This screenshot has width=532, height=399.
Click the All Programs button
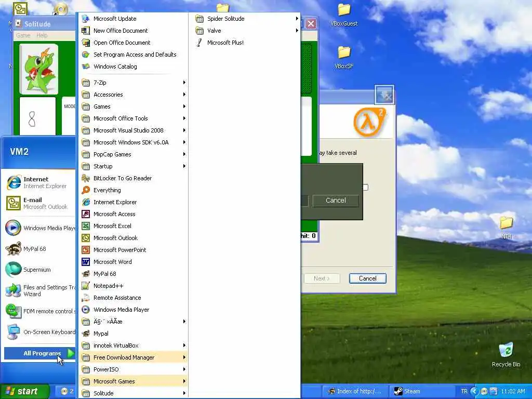click(39, 353)
